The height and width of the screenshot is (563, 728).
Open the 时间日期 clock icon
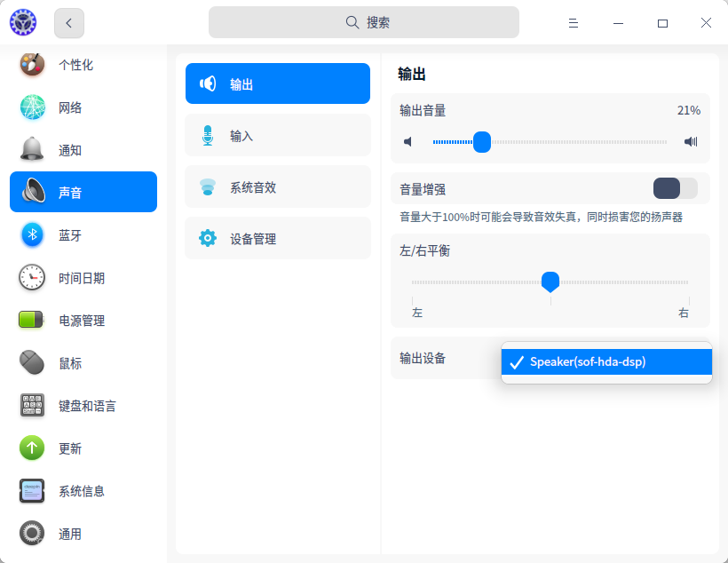coord(32,277)
